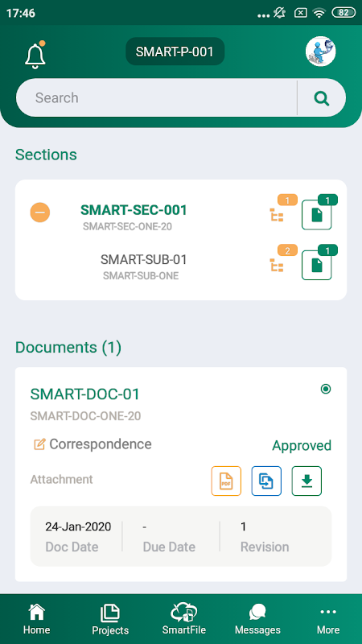Open notifications bell icon
This screenshot has width=362, height=644.
35,54
